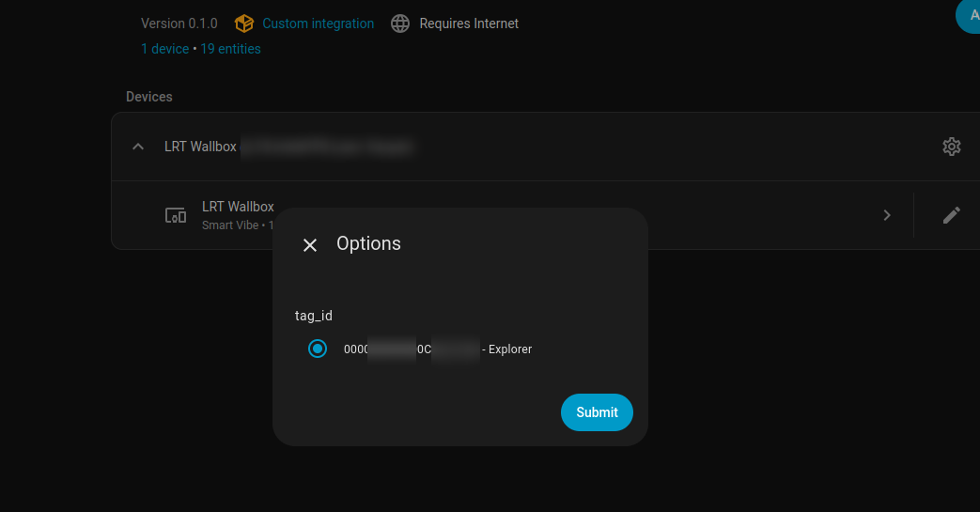Collapse the LRT Wallbox entry chevron
980x512 pixels.
coord(138,147)
